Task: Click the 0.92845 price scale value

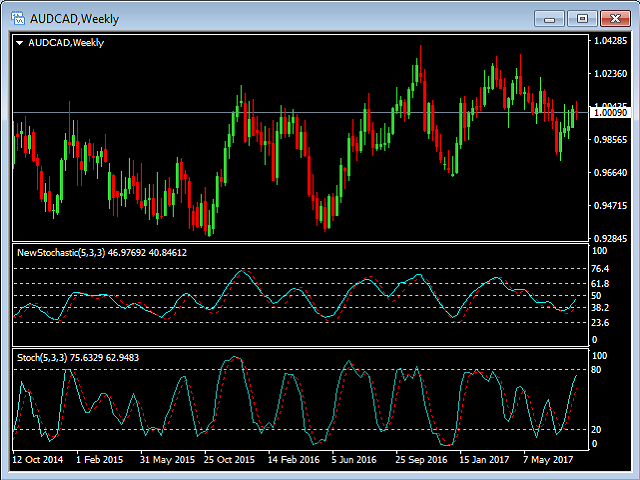Action: point(609,239)
